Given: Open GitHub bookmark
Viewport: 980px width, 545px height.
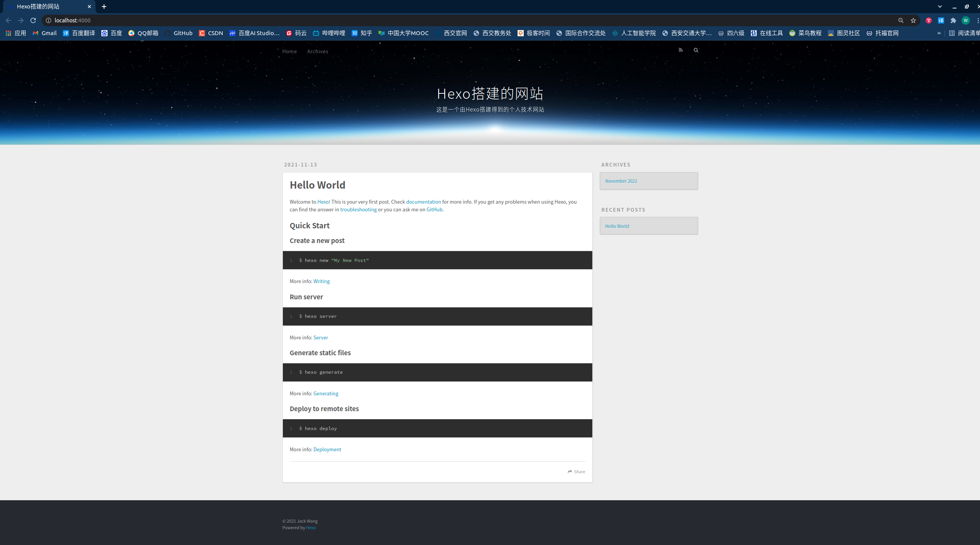Looking at the screenshot, I should (179, 33).
